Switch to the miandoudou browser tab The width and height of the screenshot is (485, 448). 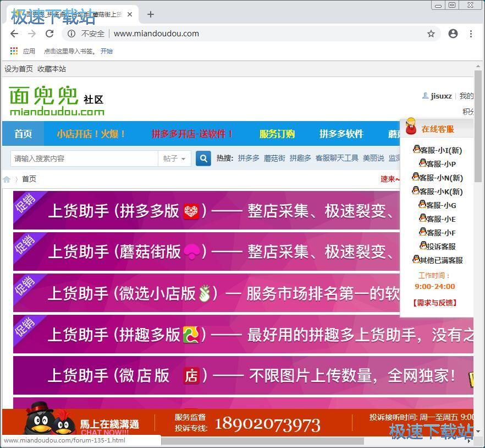[73, 14]
